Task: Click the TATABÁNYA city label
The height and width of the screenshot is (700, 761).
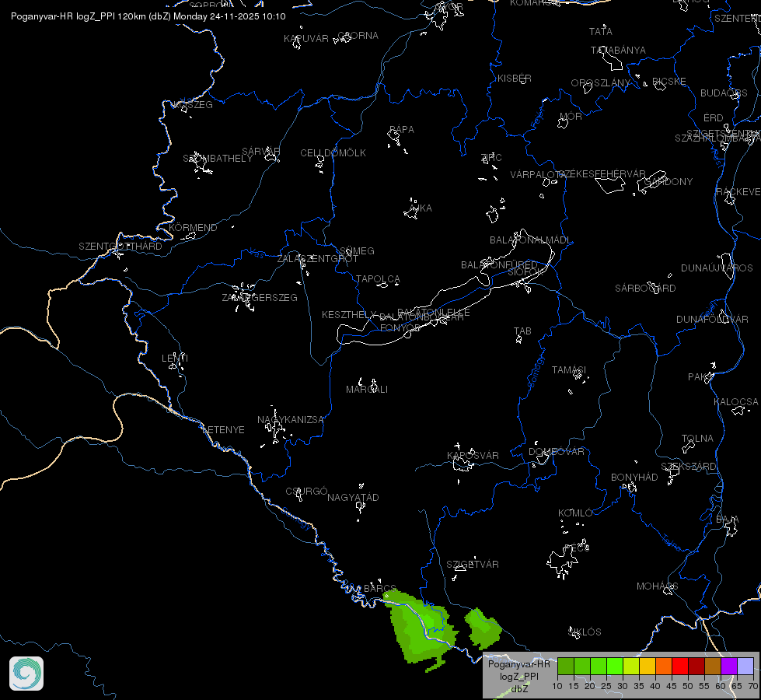Action: tap(618, 51)
